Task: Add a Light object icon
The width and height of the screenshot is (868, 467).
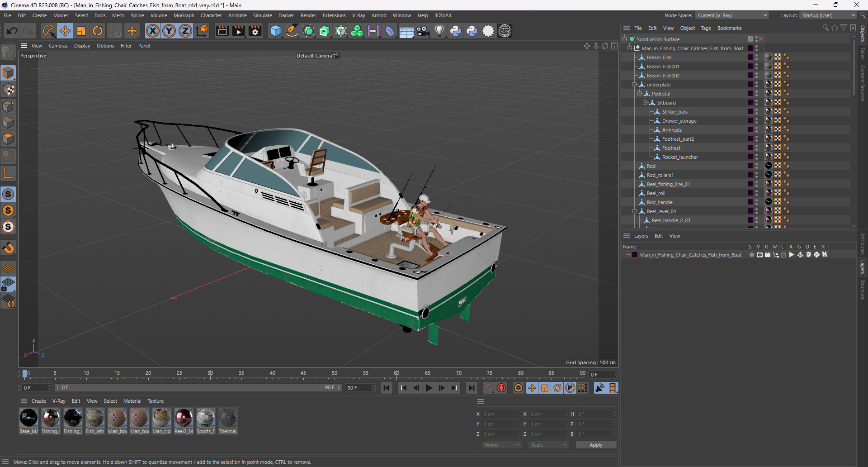Action: pos(439,31)
